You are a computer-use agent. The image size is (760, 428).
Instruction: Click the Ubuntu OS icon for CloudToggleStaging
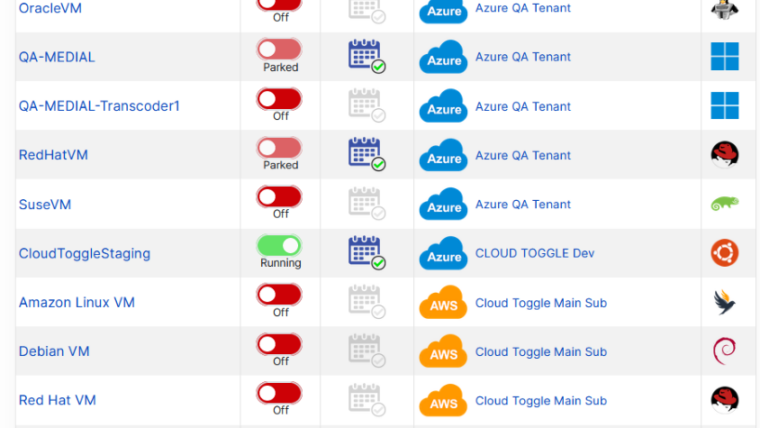coord(724,253)
